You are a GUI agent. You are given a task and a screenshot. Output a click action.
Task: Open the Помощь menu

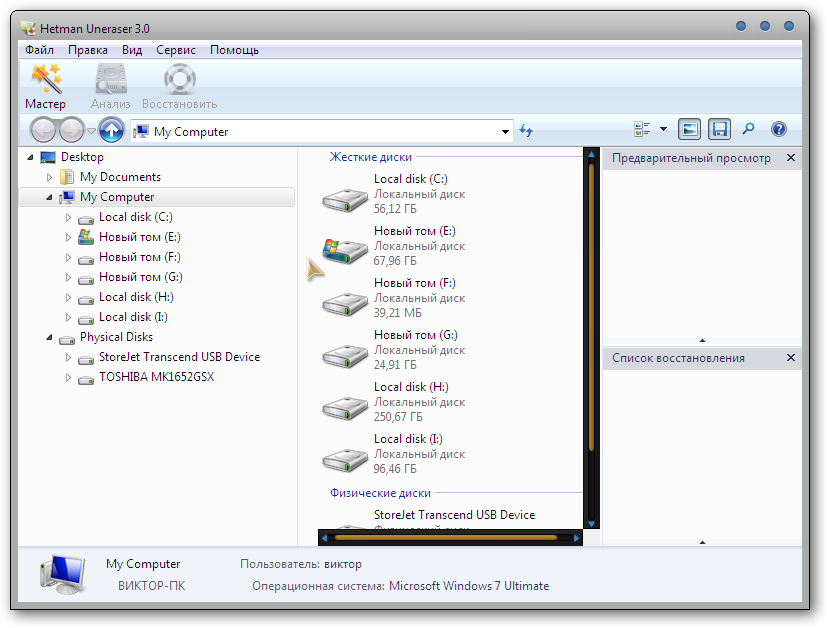click(234, 50)
